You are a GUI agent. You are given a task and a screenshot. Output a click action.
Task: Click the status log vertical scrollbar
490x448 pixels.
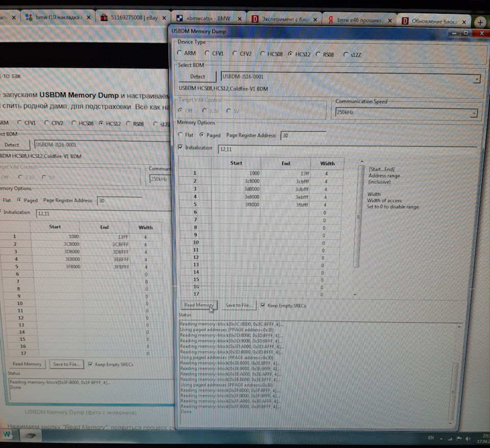point(453,391)
